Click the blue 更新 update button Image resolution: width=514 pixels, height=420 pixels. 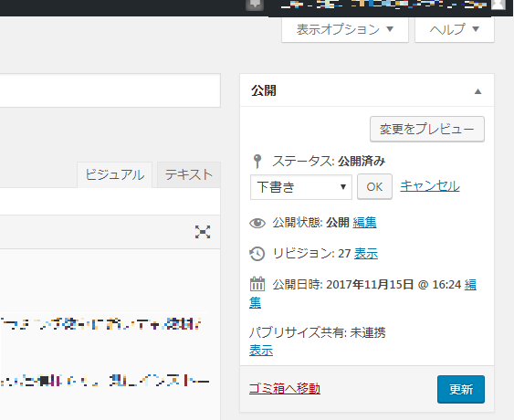(461, 390)
